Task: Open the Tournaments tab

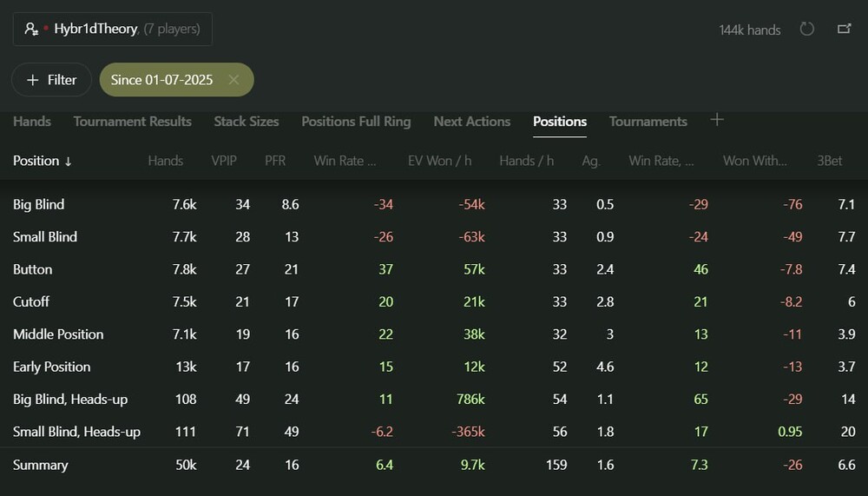Action: 648,122
